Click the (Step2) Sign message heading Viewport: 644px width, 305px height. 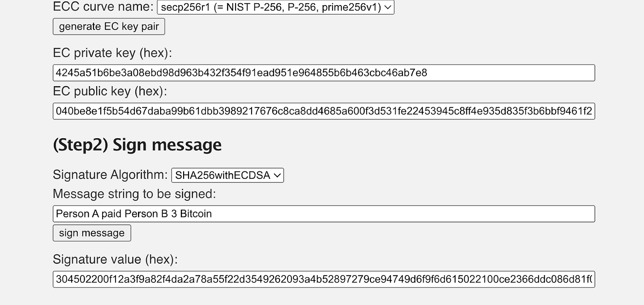pos(137,145)
